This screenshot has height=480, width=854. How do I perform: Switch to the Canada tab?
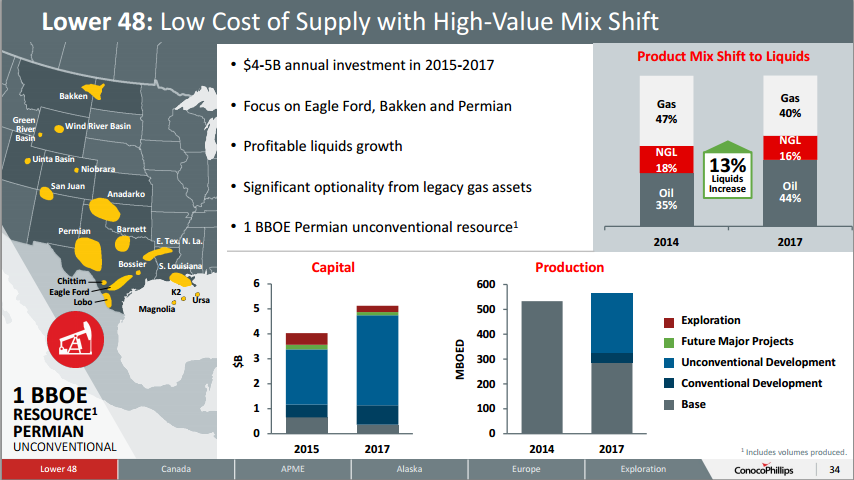tap(176, 469)
